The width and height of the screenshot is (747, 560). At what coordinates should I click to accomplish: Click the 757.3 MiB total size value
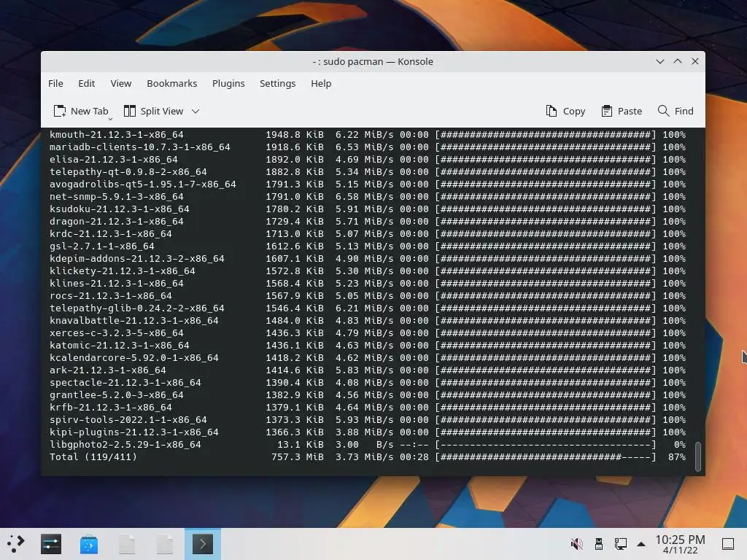(298, 456)
